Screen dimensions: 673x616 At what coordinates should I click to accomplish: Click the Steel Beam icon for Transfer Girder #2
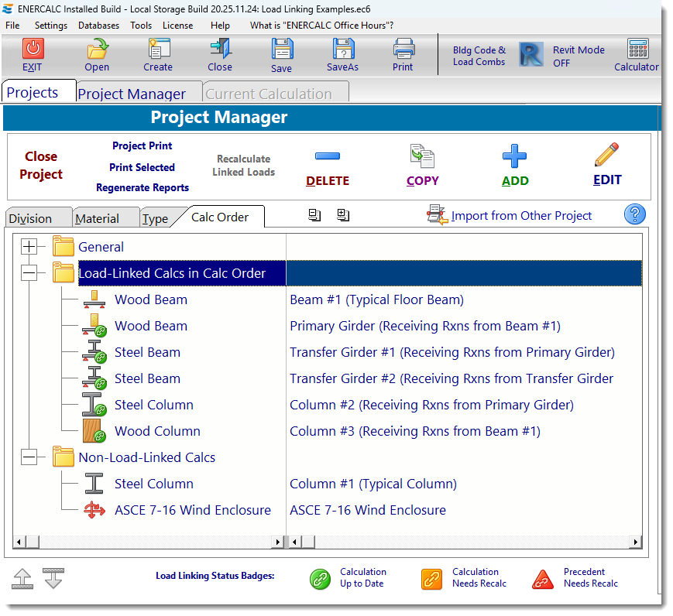click(94, 378)
